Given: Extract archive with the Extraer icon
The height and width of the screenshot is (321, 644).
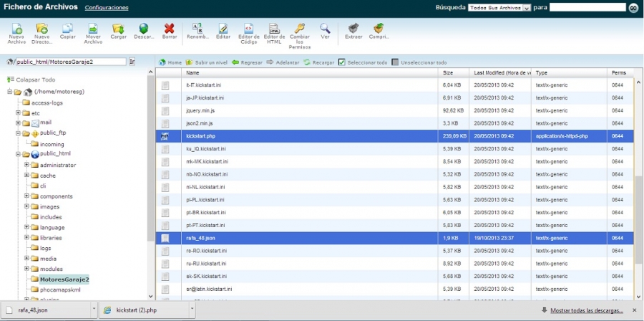Looking at the screenshot, I should (353, 32).
